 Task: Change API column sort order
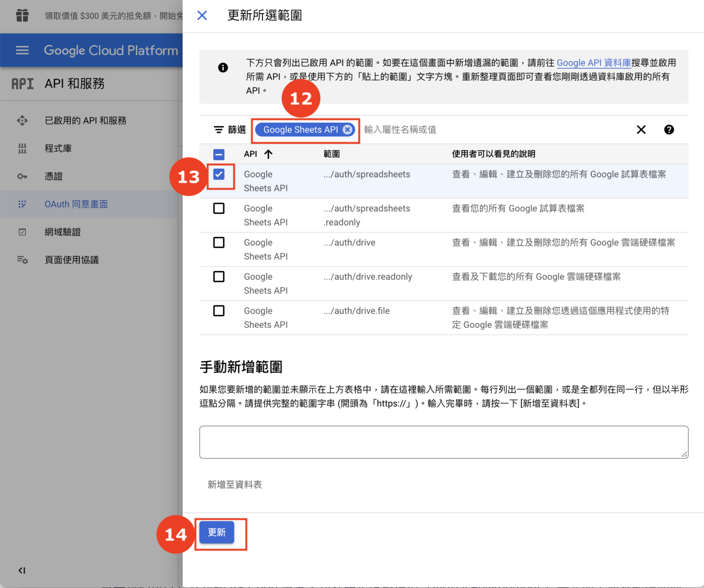click(269, 154)
